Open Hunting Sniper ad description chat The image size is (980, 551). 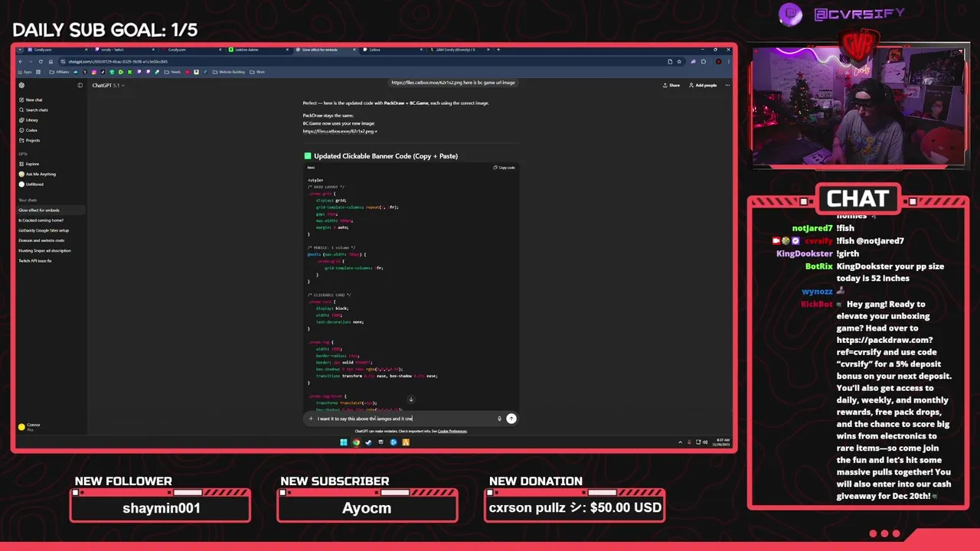tap(44, 250)
